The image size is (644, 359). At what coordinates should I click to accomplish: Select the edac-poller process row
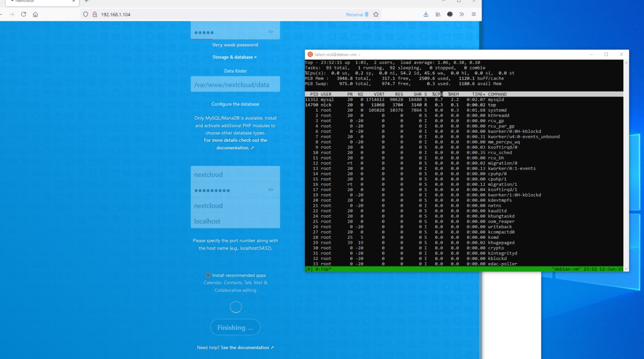click(464, 264)
